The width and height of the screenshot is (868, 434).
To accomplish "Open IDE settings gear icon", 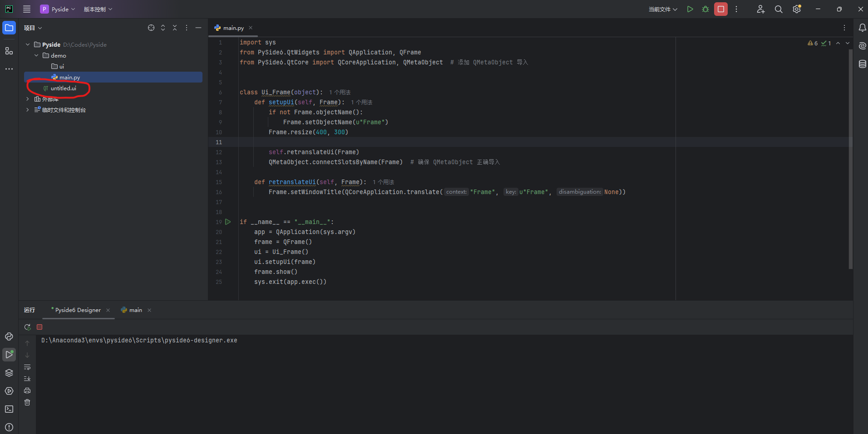I will point(797,9).
